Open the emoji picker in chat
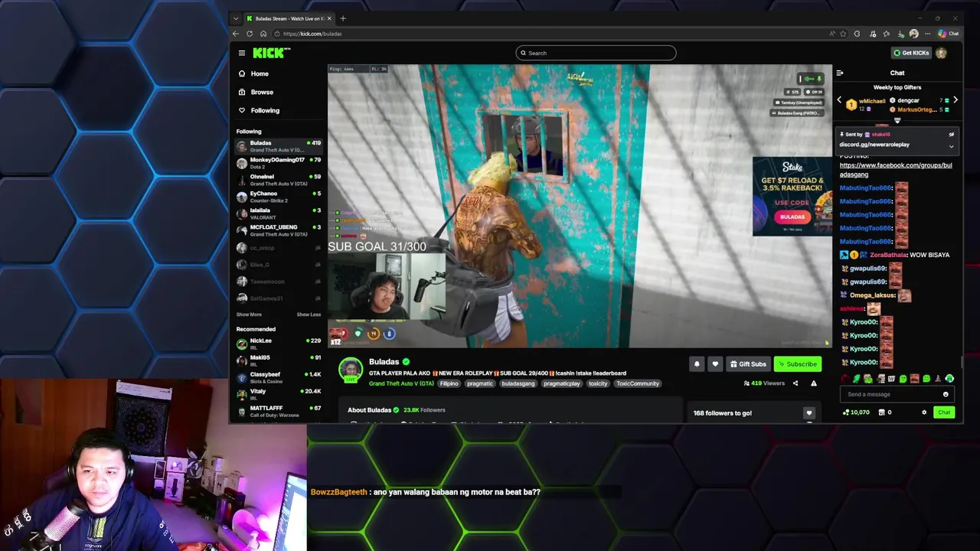Screen dimensions: 980x551 tap(946, 394)
